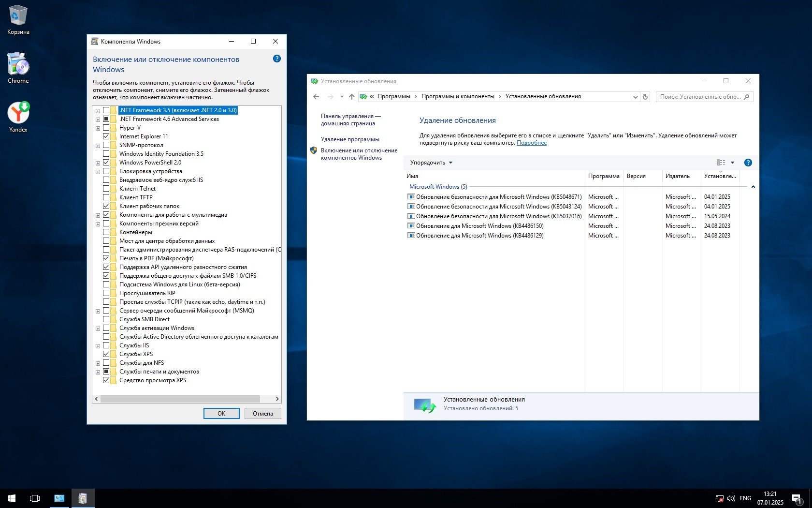Open the Recycle Bin desktop icon
This screenshot has height=508, width=812.
coord(18,19)
